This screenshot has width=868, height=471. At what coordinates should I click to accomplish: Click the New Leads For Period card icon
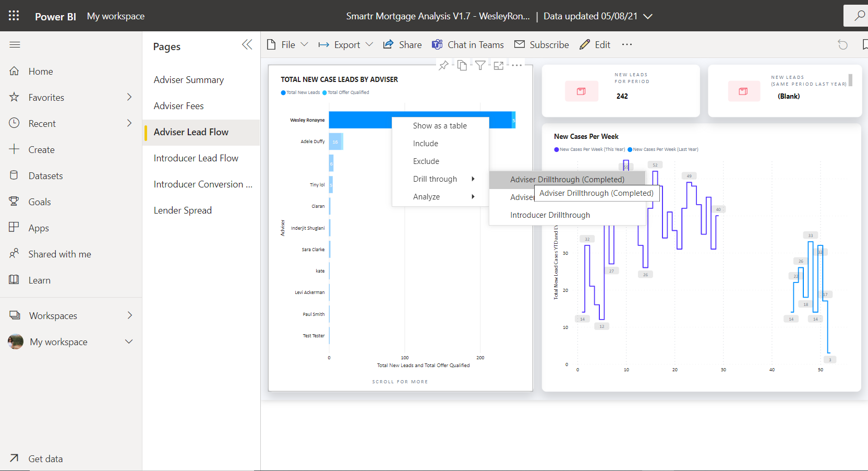(581, 91)
